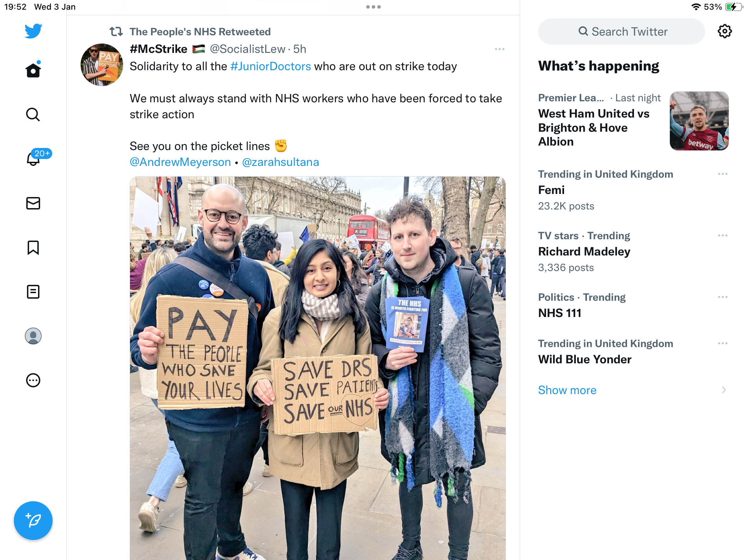
Task: Open Profile avatar icon in sidebar
Action: pyautogui.click(x=33, y=336)
